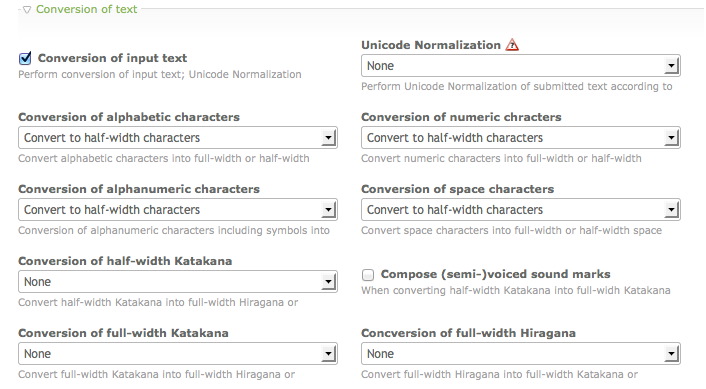Click arrow button of half-width Katakana select
Viewport: 706px width, 389px height.
pyautogui.click(x=328, y=282)
